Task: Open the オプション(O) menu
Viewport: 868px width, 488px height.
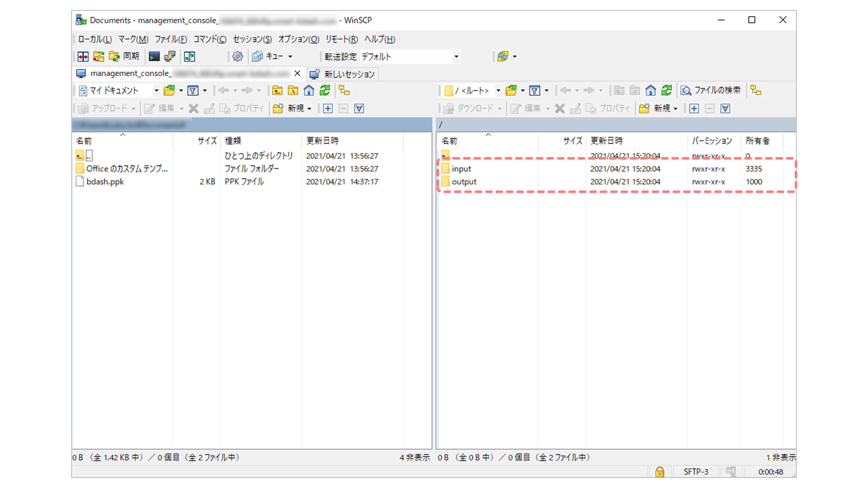Action: tap(299, 39)
